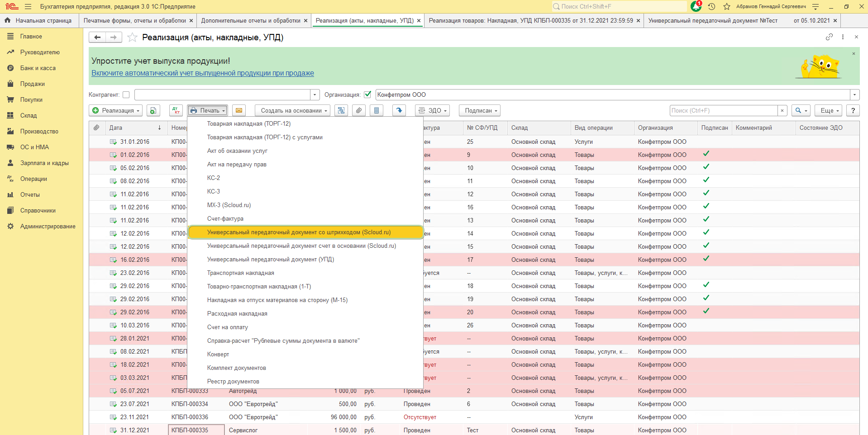The width and height of the screenshot is (868, 435).
Task: Choose УПД со штрихкодом (Scloud.ru)
Action: (x=305, y=232)
